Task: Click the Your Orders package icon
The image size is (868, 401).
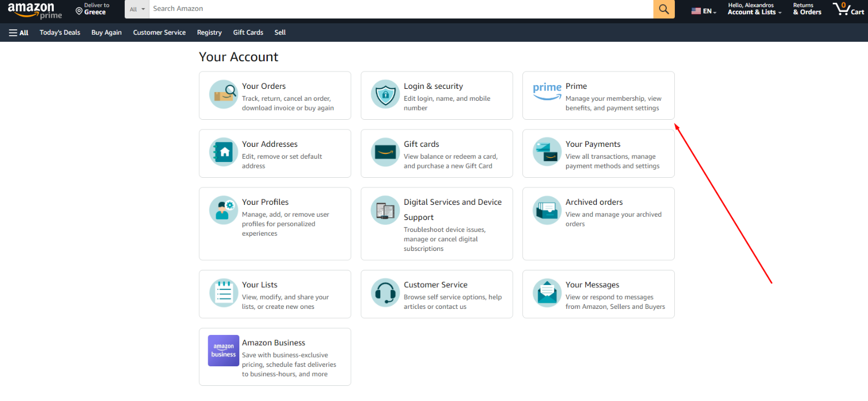Action: coord(224,94)
